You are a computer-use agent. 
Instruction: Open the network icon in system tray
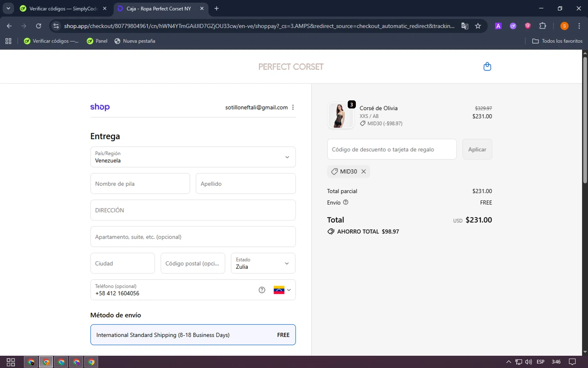click(x=519, y=362)
